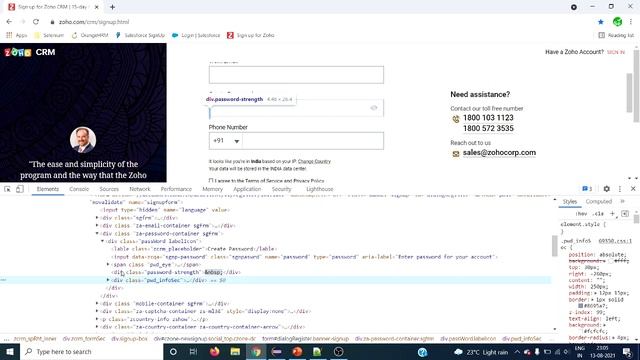Bookmark this page with the star icon
This screenshot has height=360, width=640.
tap(601, 22)
